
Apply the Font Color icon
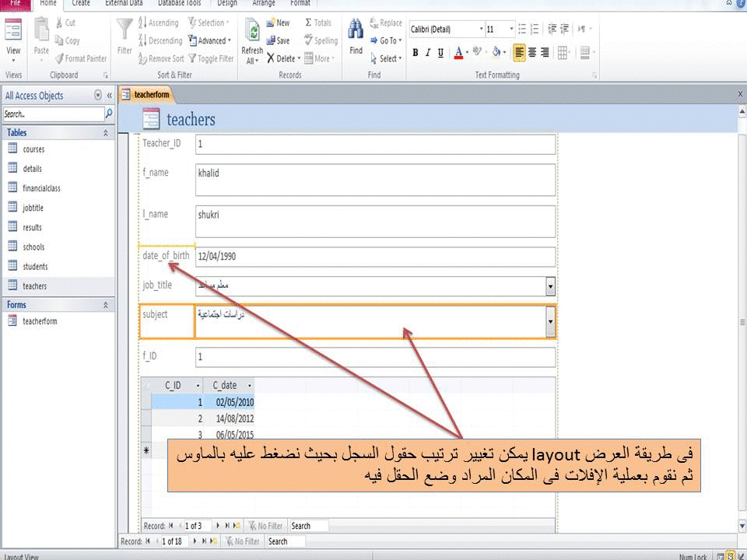click(458, 52)
